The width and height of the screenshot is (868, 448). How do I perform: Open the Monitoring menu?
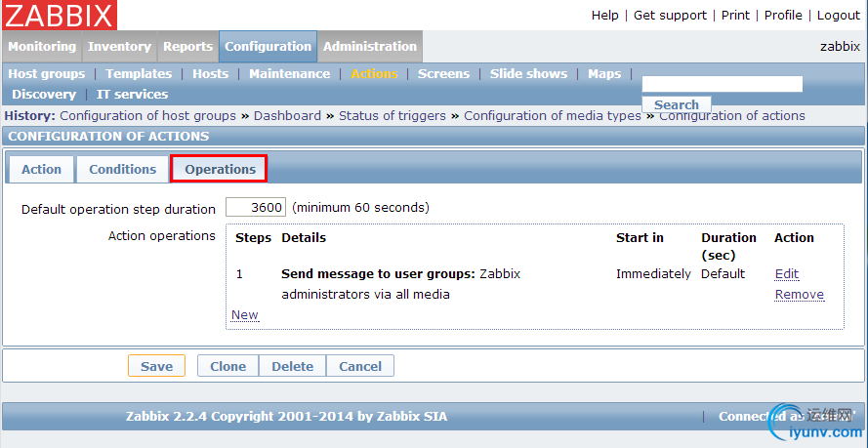pos(42,47)
